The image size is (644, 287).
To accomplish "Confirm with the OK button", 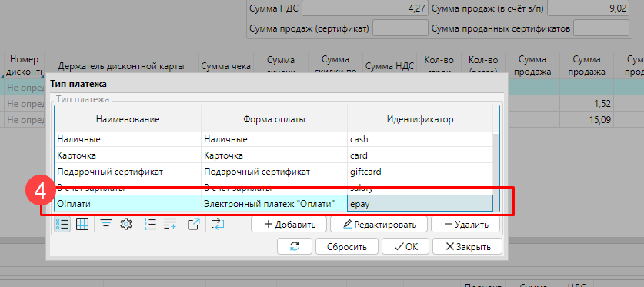I will [x=405, y=247].
